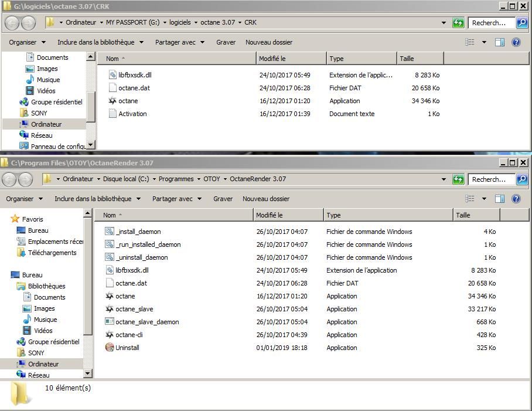Viewport: 532px width, 411px height.
Task: Open Organiser dropdown in CRK window
Action: tap(27, 42)
